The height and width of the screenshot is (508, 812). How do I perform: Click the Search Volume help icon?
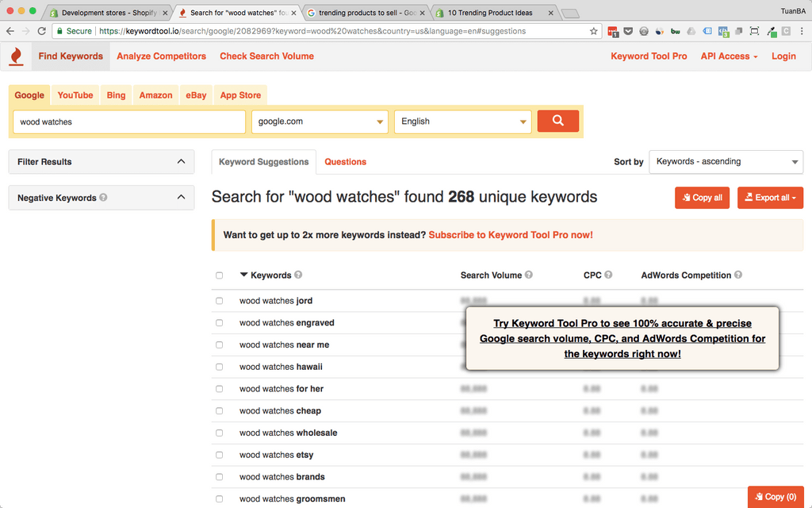pos(529,275)
